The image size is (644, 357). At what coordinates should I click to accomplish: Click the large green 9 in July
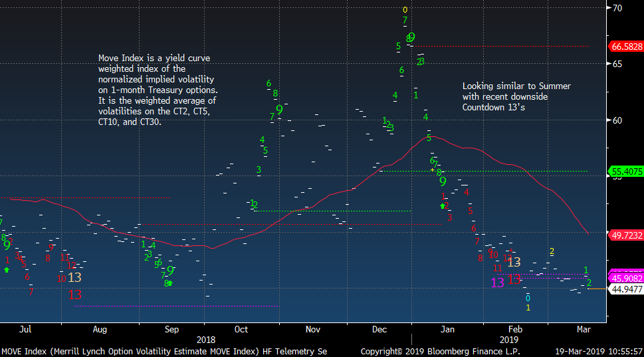[7, 245]
